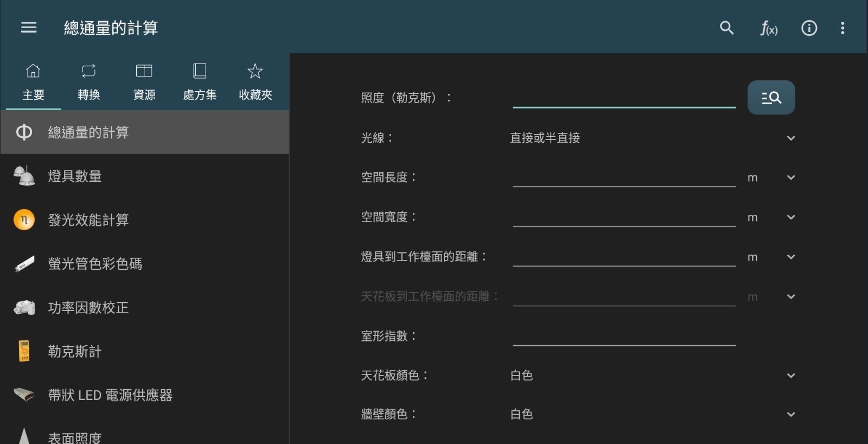Switch to the 轉換 tab
Viewport: 868px width, 444px height.
(x=88, y=83)
